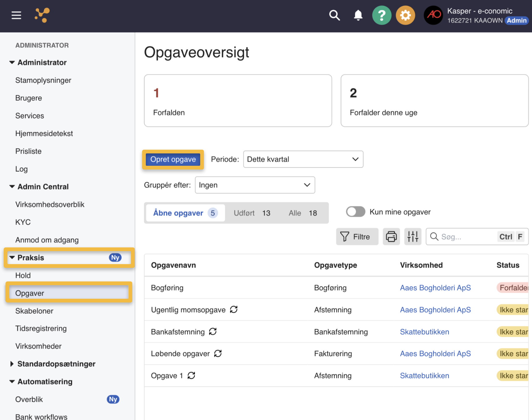Print the task list via printer icon
The image size is (532, 420).
(391, 237)
